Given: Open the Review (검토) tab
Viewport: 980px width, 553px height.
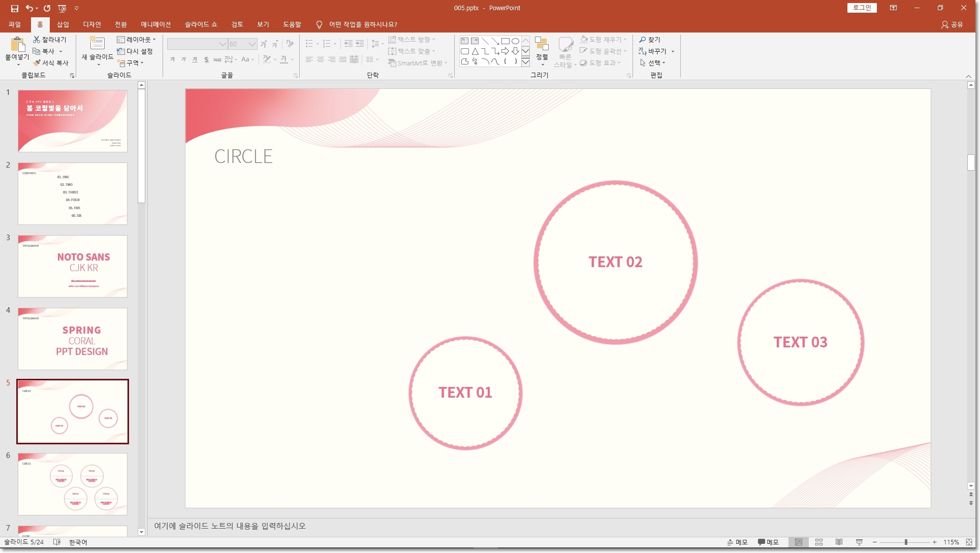Looking at the screenshot, I should (x=237, y=24).
